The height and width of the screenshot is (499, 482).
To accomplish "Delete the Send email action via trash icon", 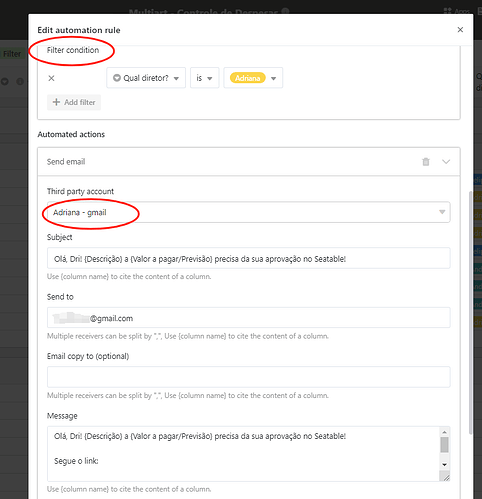I will click(x=426, y=162).
